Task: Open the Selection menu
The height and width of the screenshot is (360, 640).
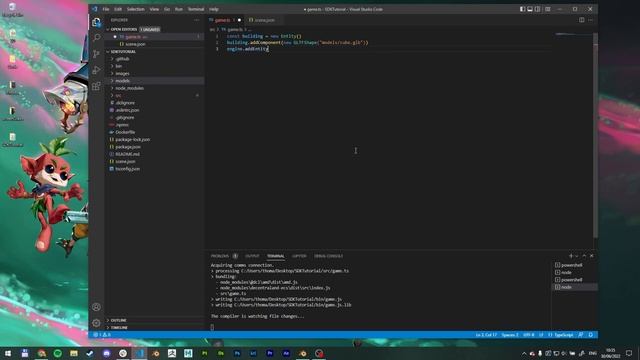Action: (x=136, y=9)
